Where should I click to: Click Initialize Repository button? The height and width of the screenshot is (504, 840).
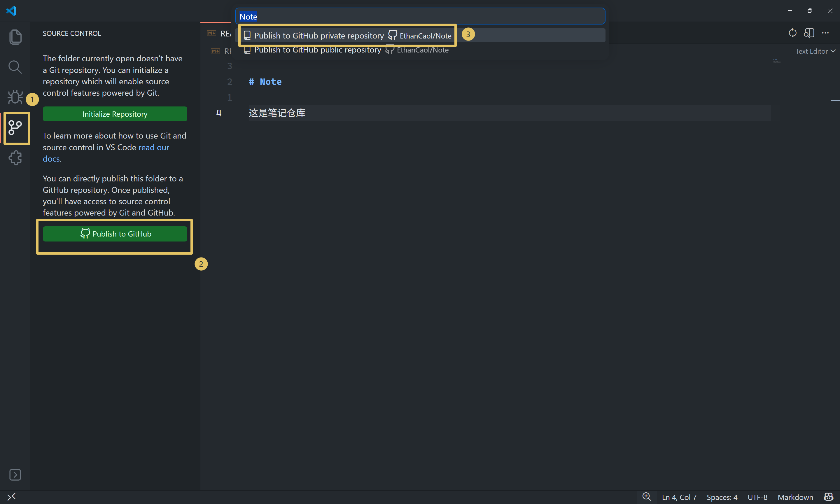tap(115, 114)
